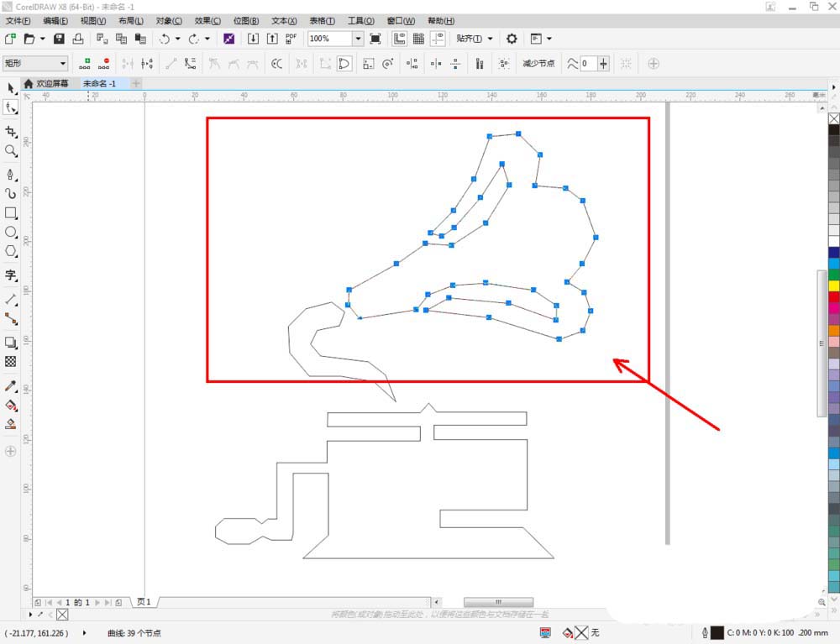Select the Pick tool in toolbox

11,88
